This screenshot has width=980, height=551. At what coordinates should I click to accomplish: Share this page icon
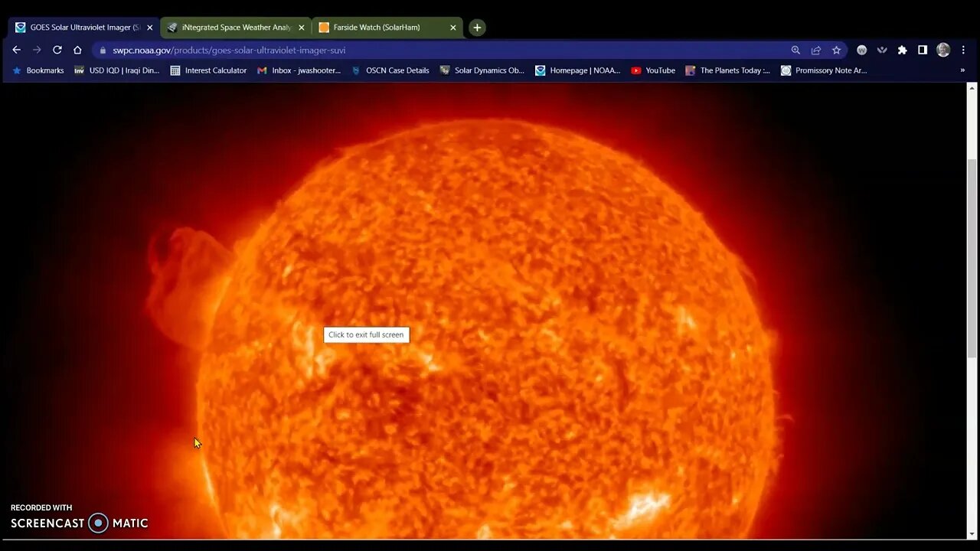click(816, 50)
